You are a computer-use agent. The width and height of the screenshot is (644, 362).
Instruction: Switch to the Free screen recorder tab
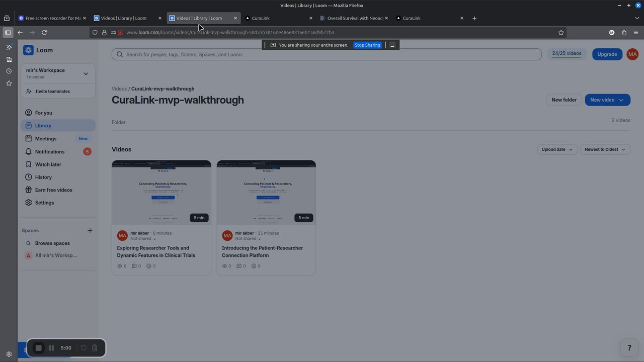pos(52,18)
